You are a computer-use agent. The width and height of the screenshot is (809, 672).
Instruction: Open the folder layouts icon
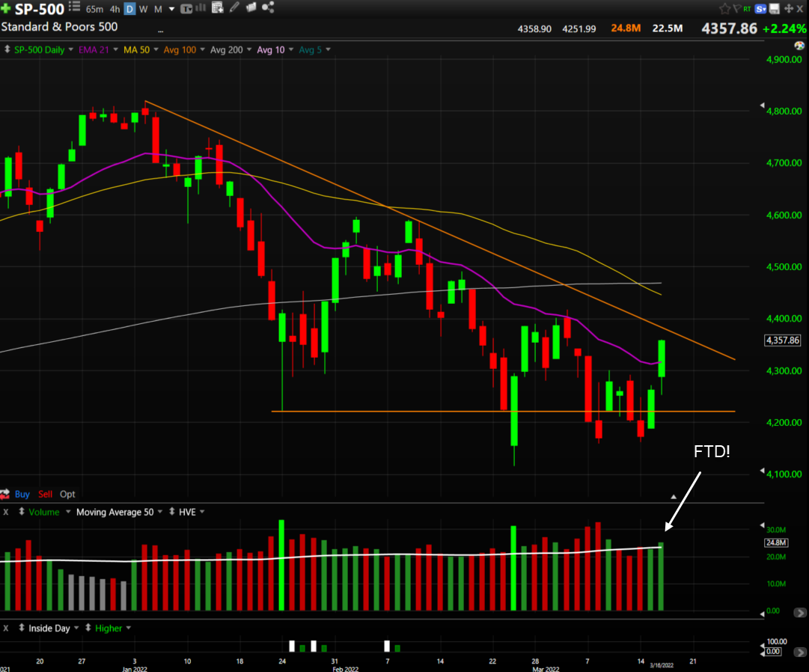pyautogui.click(x=251, y=7)
